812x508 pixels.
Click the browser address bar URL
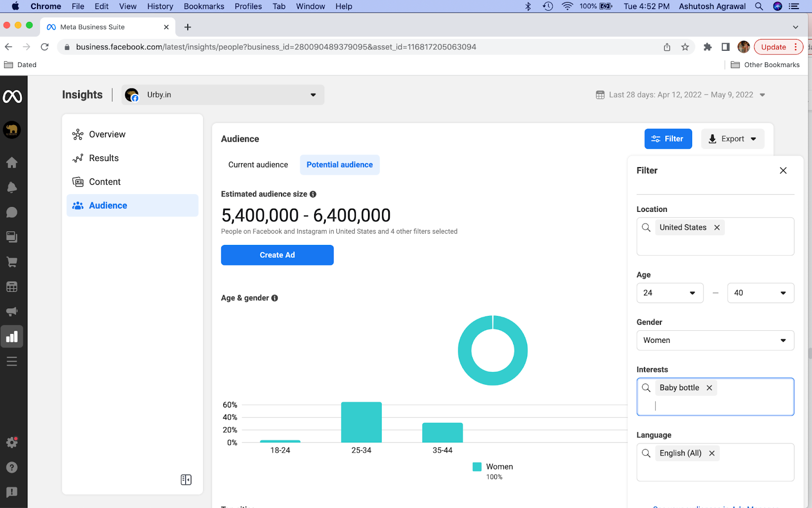tap(276, 47)
